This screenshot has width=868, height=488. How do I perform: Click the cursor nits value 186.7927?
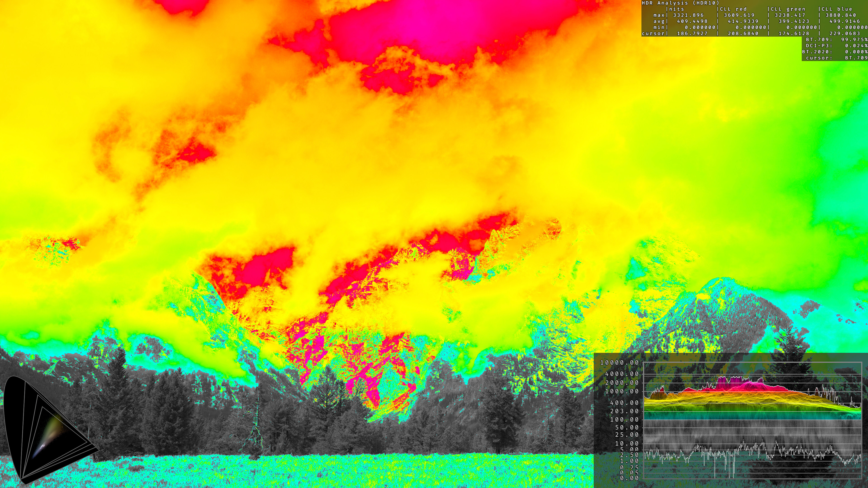click(x=693, y=33)
